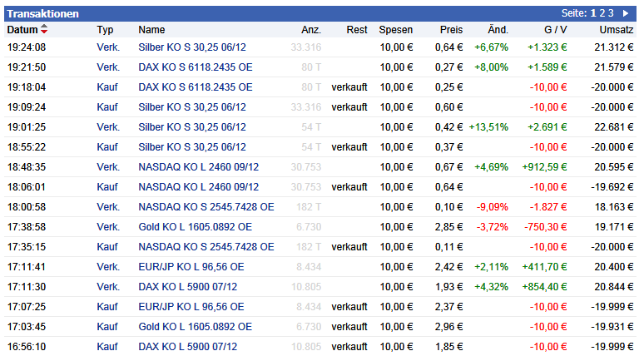Select profit value +854,40 €
The height and width of the screenshot is (356, 644).
point(544,287)
